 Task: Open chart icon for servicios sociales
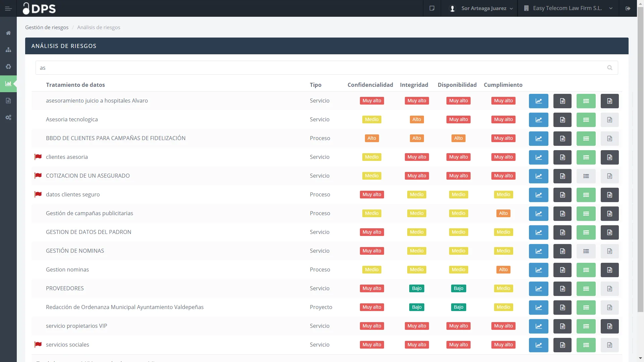pyautogui.click(x=539, y=345)
